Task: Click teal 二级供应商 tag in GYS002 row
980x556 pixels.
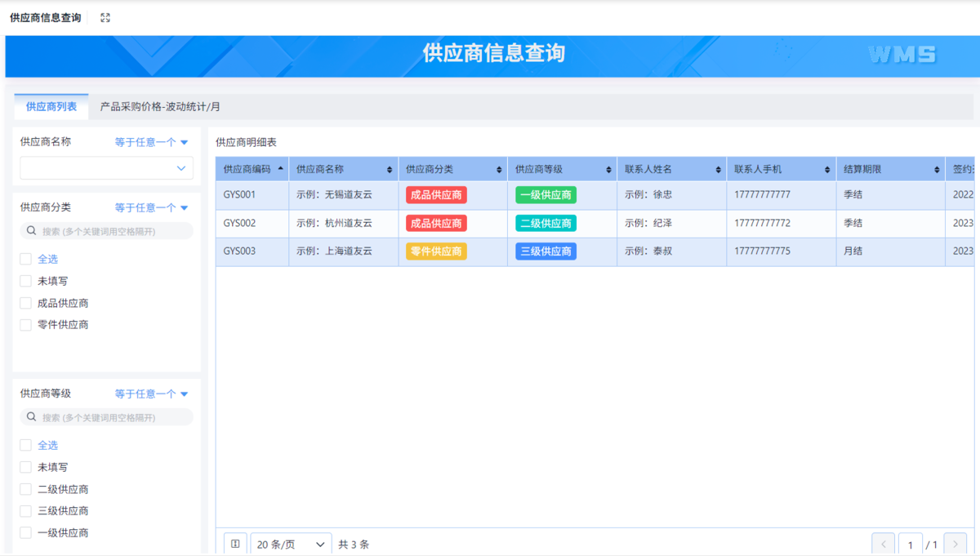Action: click(546, 223)
